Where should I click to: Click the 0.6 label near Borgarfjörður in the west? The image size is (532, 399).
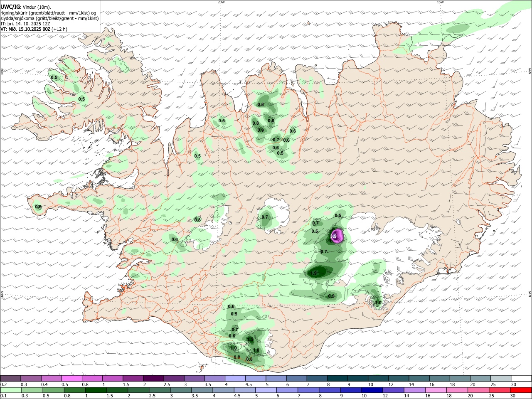[x=175, y=239]
